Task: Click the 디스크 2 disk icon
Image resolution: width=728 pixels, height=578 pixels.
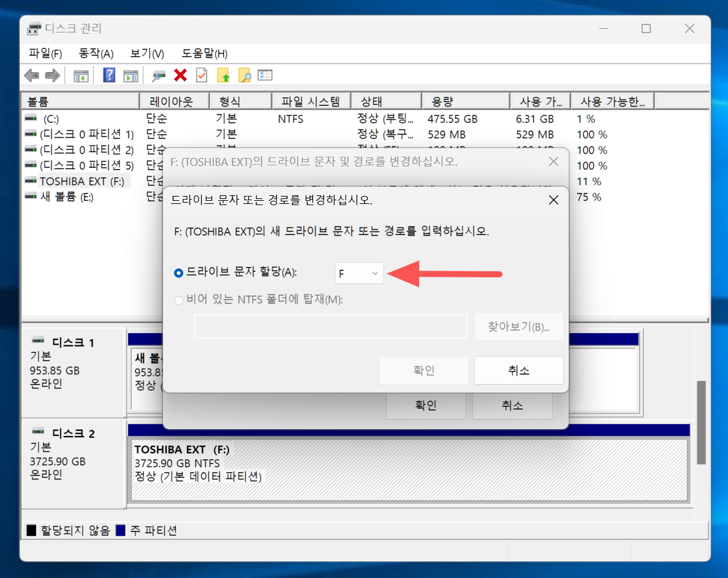Action: coord(38,432)
